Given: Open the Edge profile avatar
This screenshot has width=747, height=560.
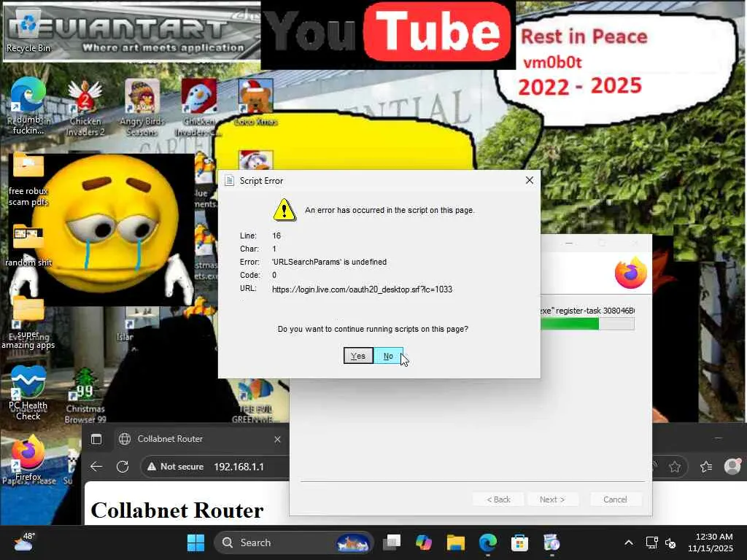Looking at the screenshot, I should coord(732,467).
